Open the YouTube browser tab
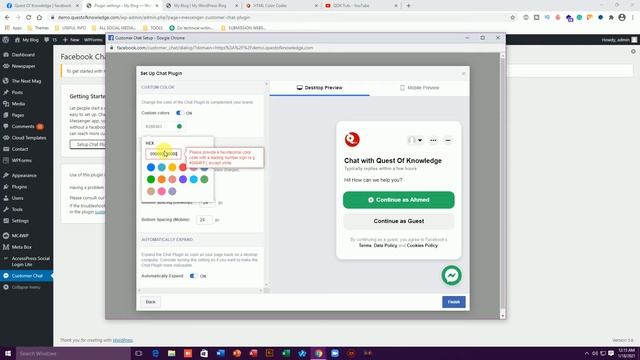 361,6
